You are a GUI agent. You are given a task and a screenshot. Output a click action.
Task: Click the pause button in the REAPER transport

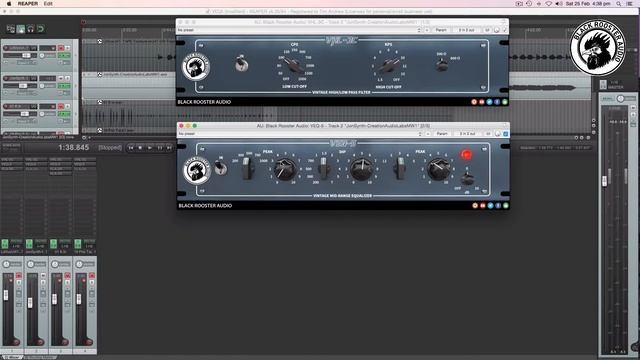pos(160,148)
